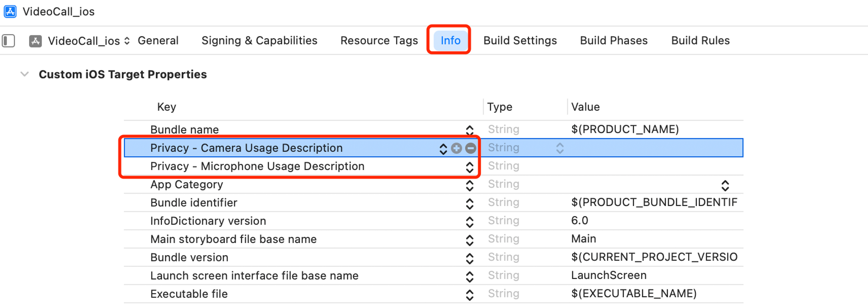
Task: Click the LaunchScreen value
Action: (x=609, y=275)
